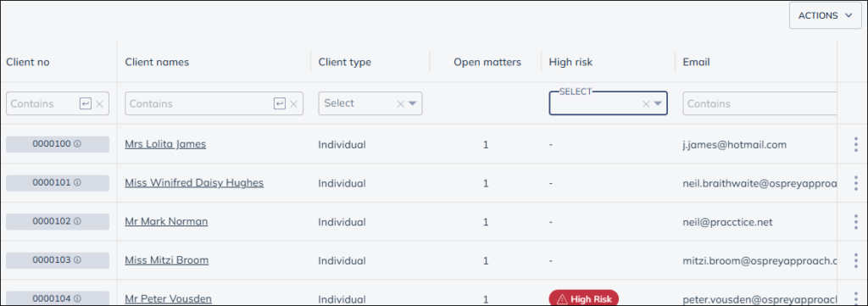Clear the High risk filter selection
Viewport: 868px width, 306px height.
pos(645,103)
